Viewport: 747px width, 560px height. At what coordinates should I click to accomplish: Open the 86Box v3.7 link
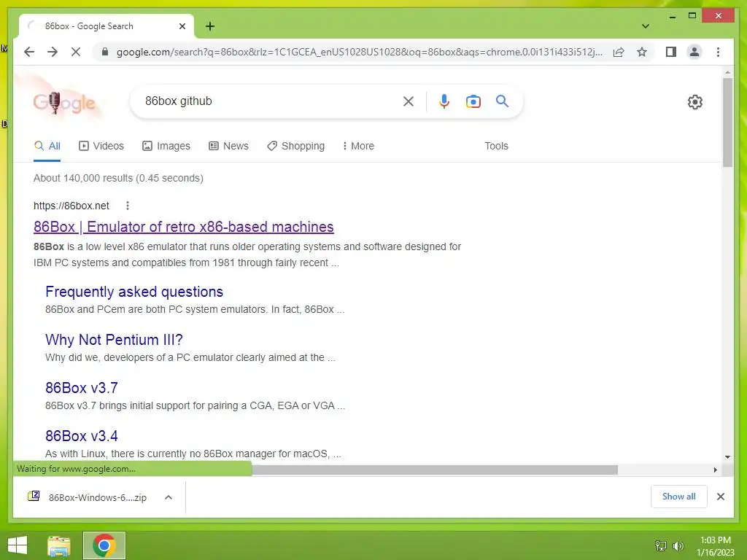point(82,388)
